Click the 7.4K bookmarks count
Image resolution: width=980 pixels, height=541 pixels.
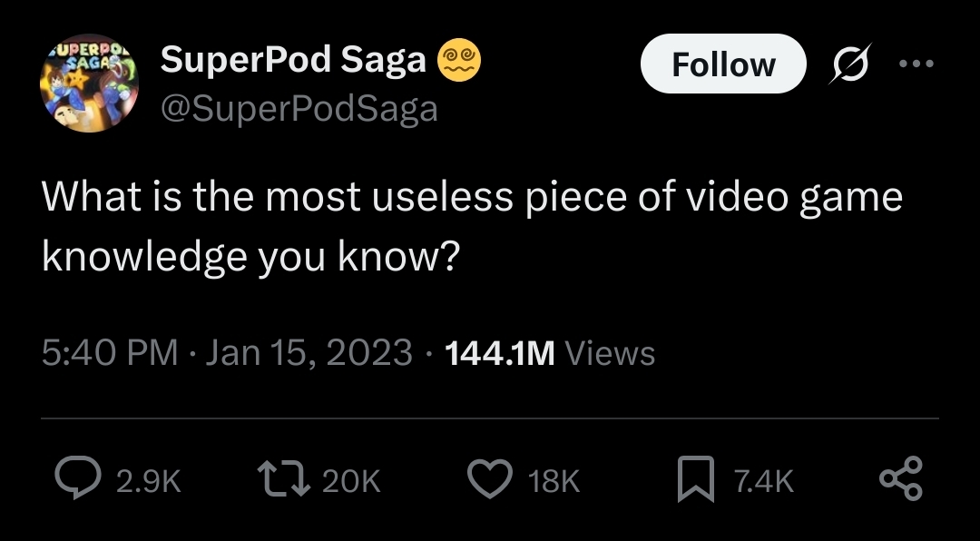click(766, 481)
